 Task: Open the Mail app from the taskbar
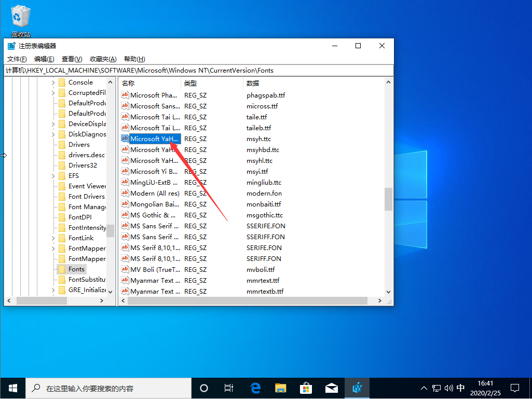332,388
